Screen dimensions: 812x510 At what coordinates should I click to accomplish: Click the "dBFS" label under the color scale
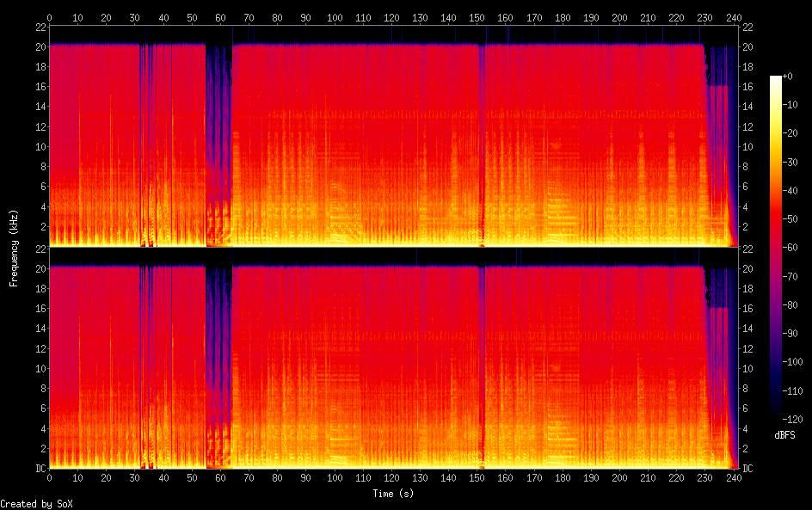[x=784, y=436]
